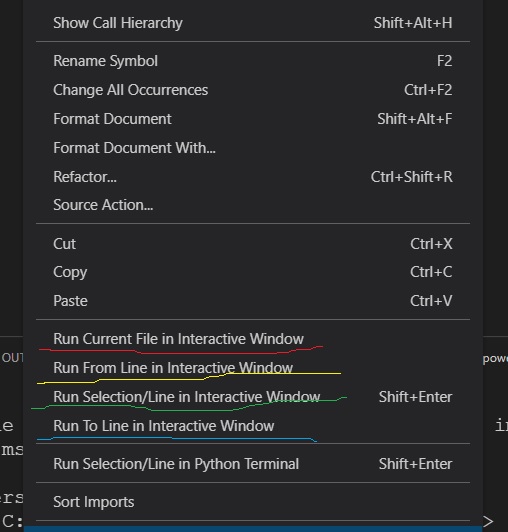Open Format Document With... option
The image size is (508, 532).
(253, 148)
